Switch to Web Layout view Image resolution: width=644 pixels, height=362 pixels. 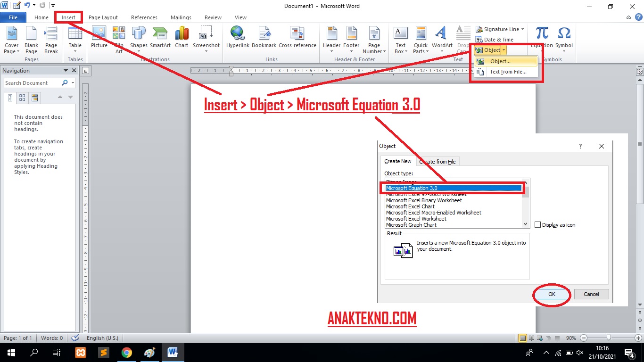coord(541,338)
